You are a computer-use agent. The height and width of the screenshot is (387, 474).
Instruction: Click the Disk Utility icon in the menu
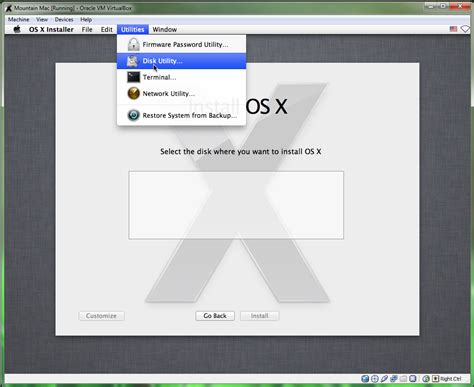[x=132, y=61]
